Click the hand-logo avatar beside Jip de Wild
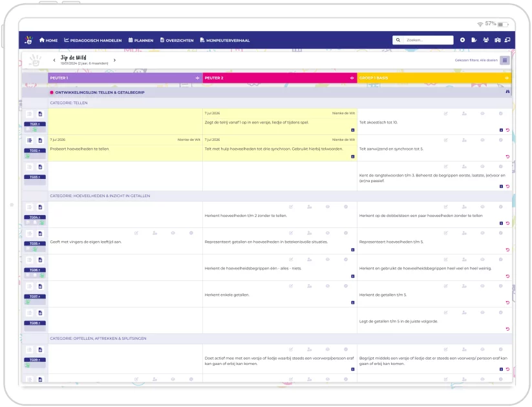532x407 pixels. click(35, 60)
